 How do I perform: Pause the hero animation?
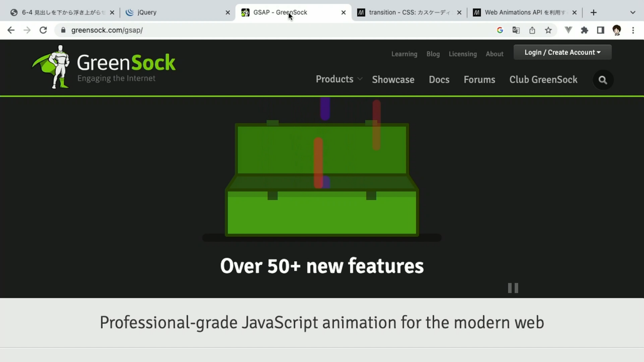pos(513,288)
